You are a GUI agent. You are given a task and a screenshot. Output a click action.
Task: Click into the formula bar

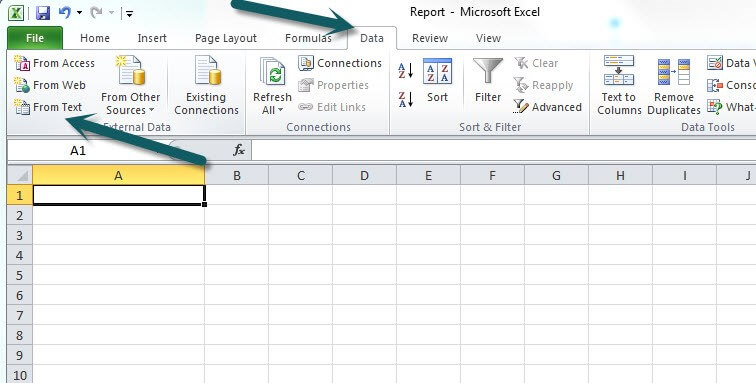click(x=503, y=150)
